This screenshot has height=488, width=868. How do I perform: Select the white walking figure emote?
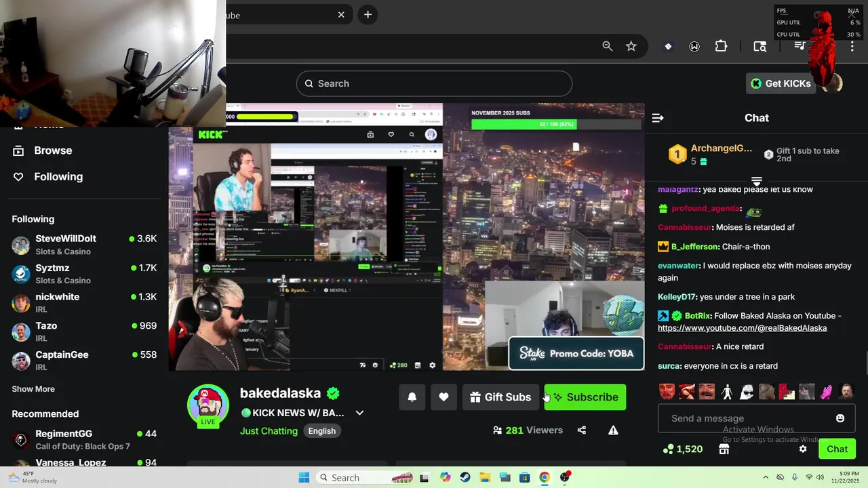pyautogui.click(x=727, y=392)
